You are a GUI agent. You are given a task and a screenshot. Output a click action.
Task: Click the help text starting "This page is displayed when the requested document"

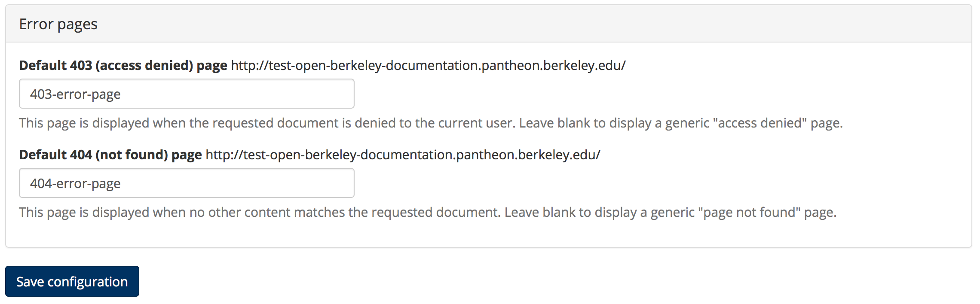coord(266,123)
